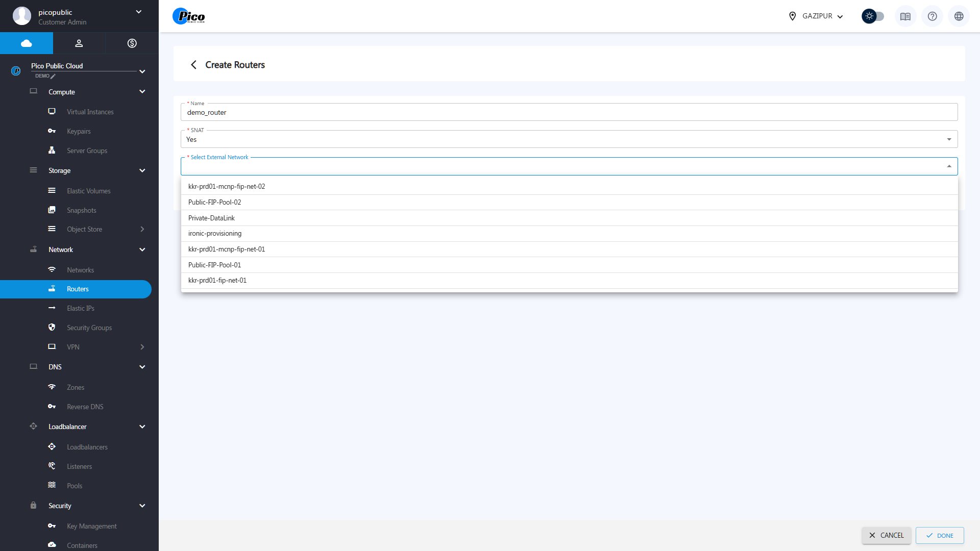The image size is (980, 551).
Task: Open the GAZIPUR region dropdown
Action: pyautogui.click(x=816, y=16)
